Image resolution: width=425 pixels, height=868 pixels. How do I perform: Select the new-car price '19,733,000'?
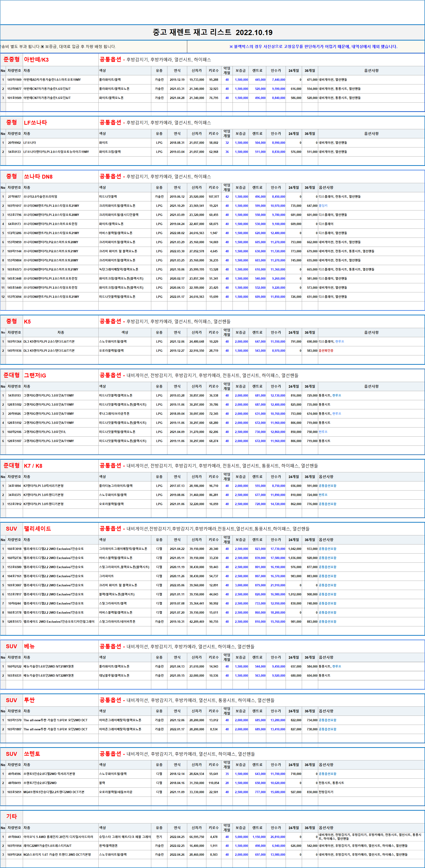click(197, 80)
